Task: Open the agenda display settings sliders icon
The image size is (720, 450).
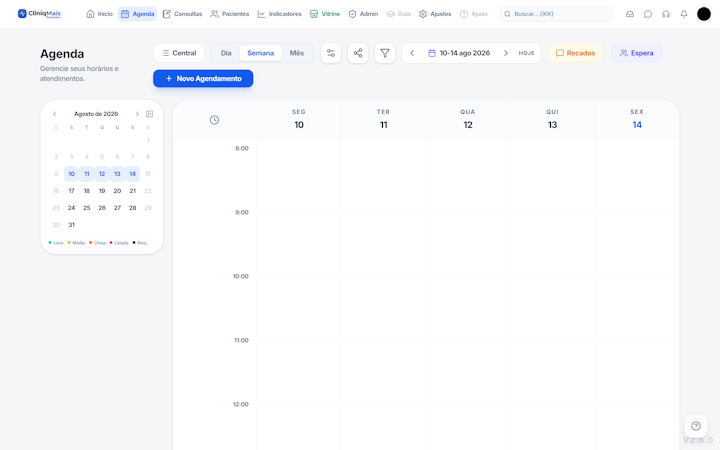Action: [x=331, y=53]
